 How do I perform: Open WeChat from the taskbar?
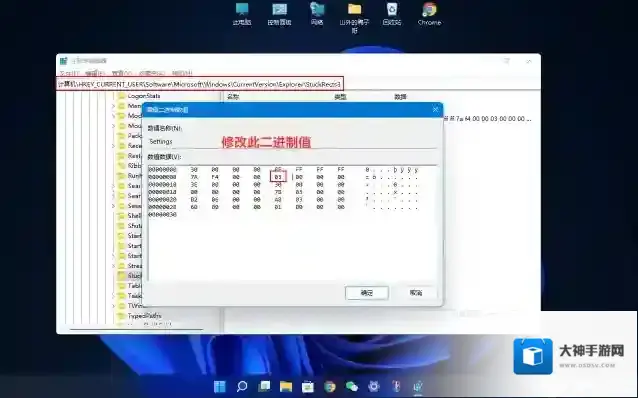352,386
